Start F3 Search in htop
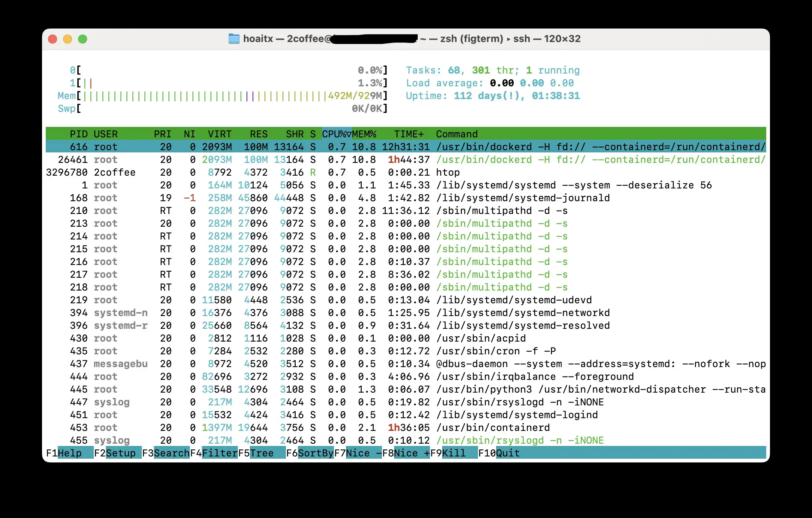This screenshot has width=812, height=518. pos(165,453)
